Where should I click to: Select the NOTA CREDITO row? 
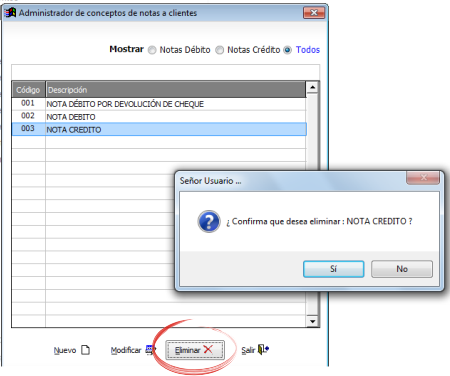point(159,129)
